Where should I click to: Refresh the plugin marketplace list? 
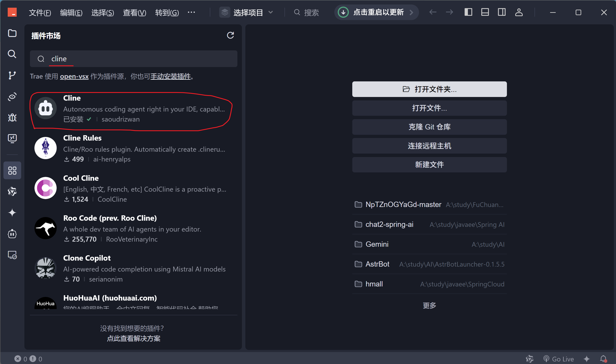pos(230,35)
